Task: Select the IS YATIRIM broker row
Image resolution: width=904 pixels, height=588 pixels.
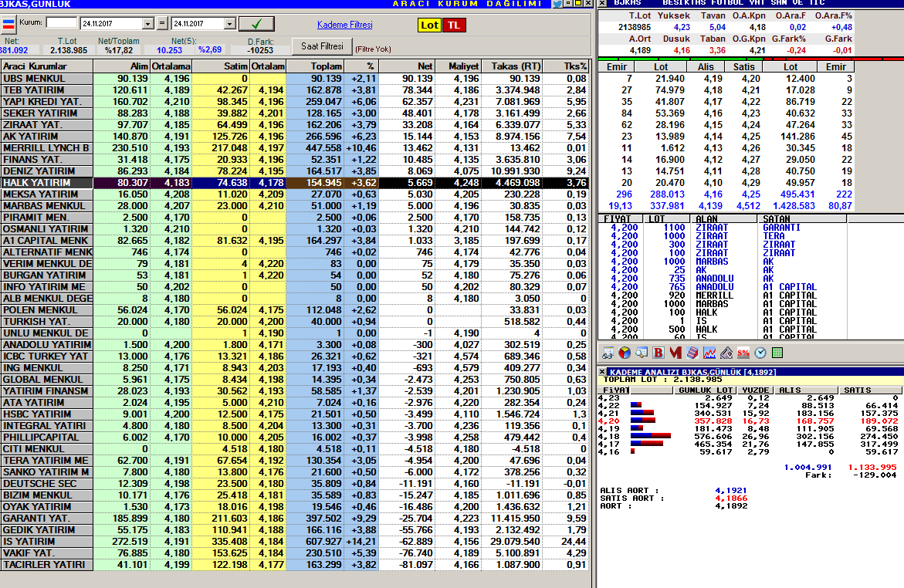Action: pyautogui.click(x=295, y=541)
